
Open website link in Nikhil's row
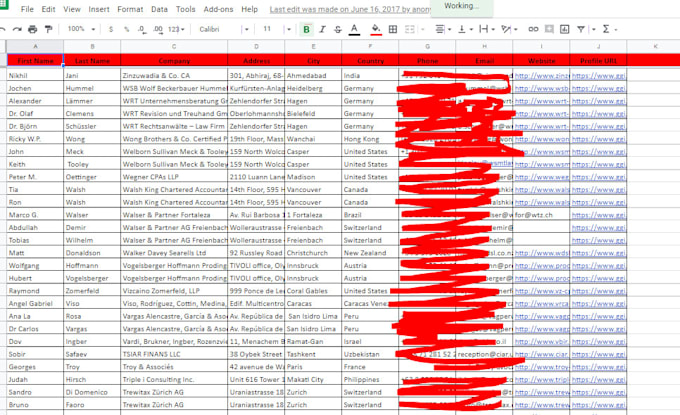point(542,75)
